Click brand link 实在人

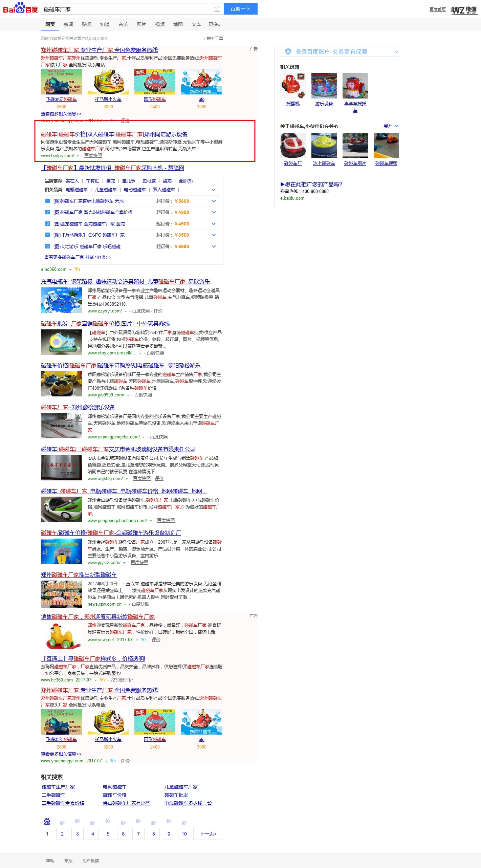[x=72, y=181]
